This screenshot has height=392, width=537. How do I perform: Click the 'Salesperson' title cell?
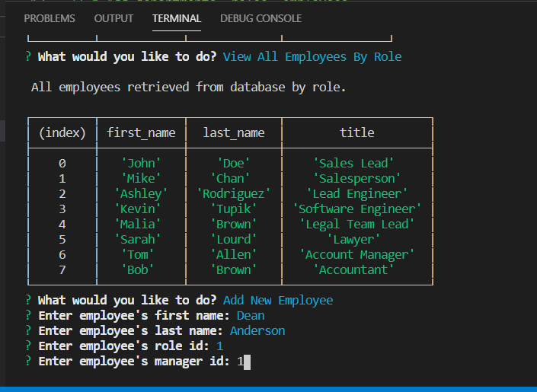[x=357, y=178]
